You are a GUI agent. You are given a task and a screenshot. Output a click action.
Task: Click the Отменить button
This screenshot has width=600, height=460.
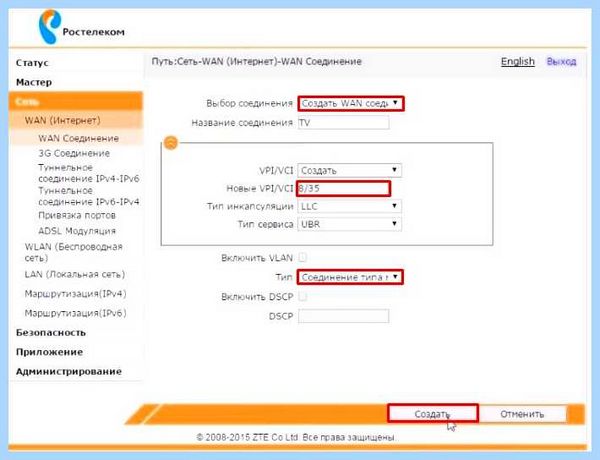522,414
